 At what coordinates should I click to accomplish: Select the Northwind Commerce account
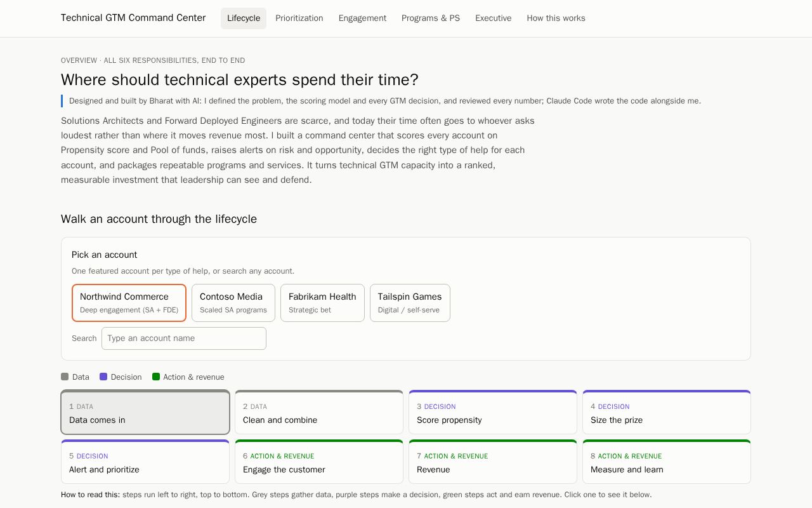[x=129, y=303]
